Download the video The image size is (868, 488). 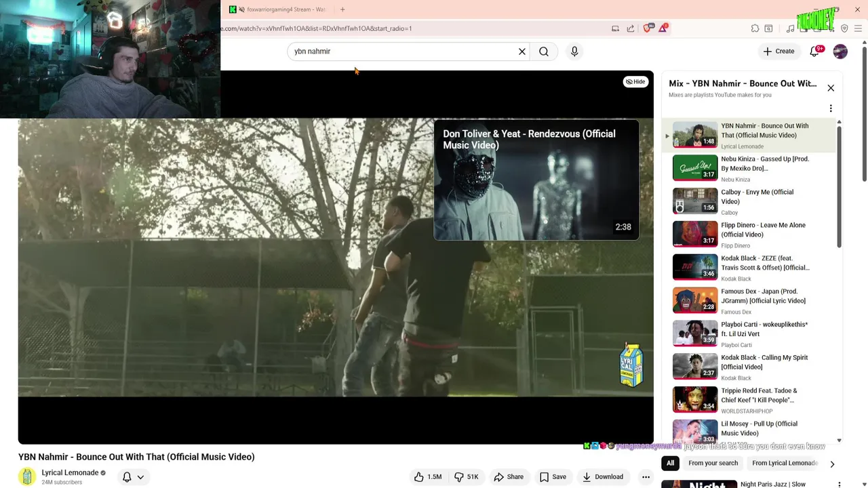click(603, 476)
